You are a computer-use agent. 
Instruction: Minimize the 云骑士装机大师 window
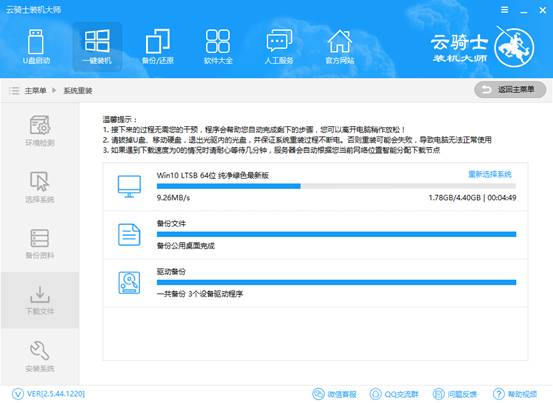[x=524, y=11]
